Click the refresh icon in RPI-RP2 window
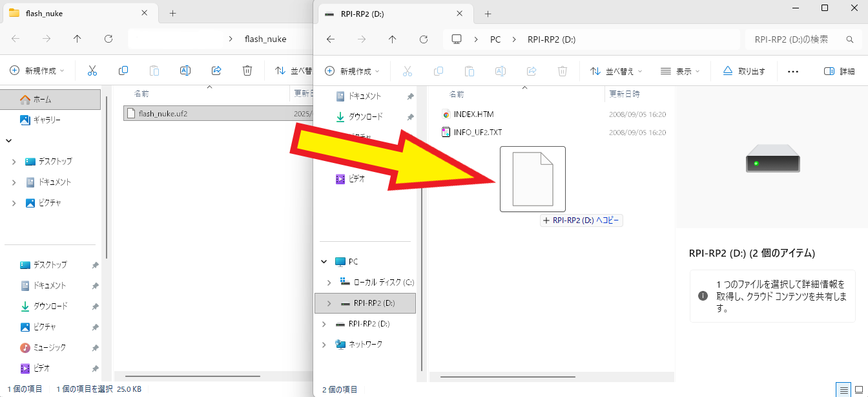The height and width of the screenshot is (397, 868). pyautogui.click(x=424, y=39)
